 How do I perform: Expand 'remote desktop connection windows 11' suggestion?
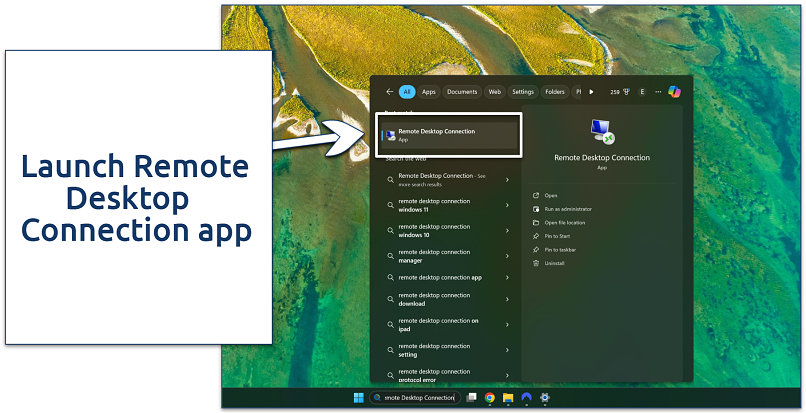[x=507, y=206]
